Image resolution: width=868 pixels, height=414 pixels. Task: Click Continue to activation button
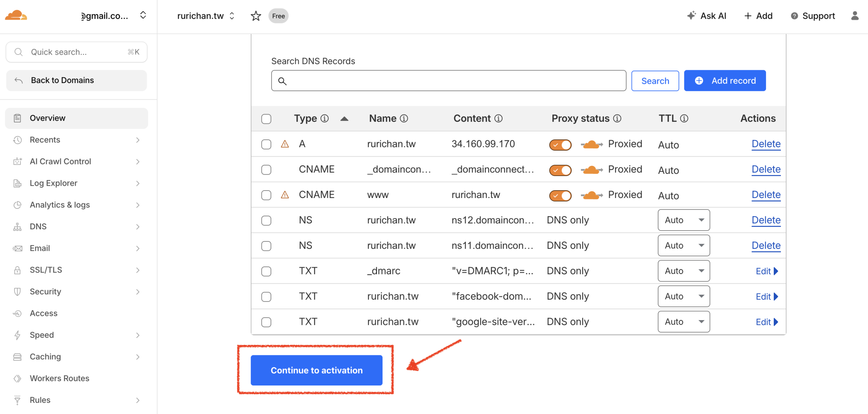pos(316,370)
